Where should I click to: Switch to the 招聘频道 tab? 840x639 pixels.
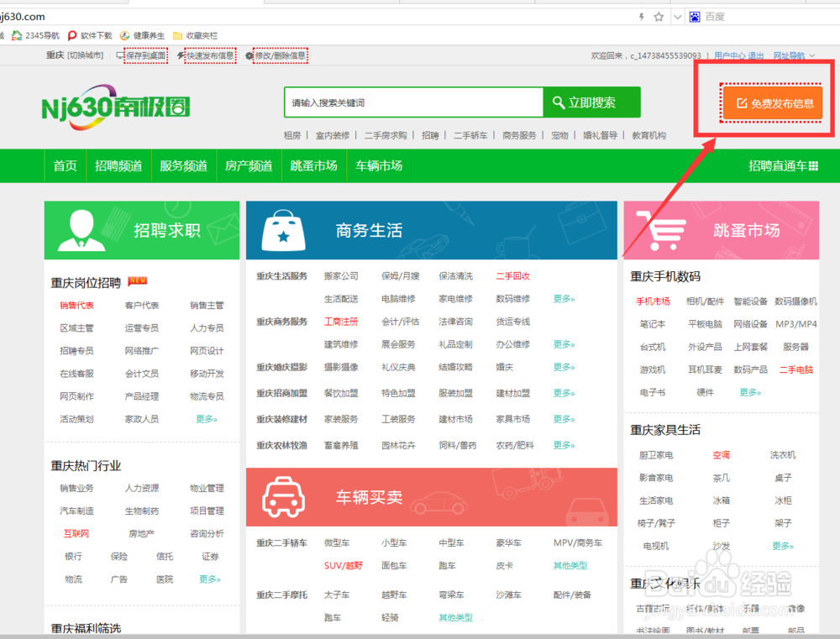[x=118, y=165]
